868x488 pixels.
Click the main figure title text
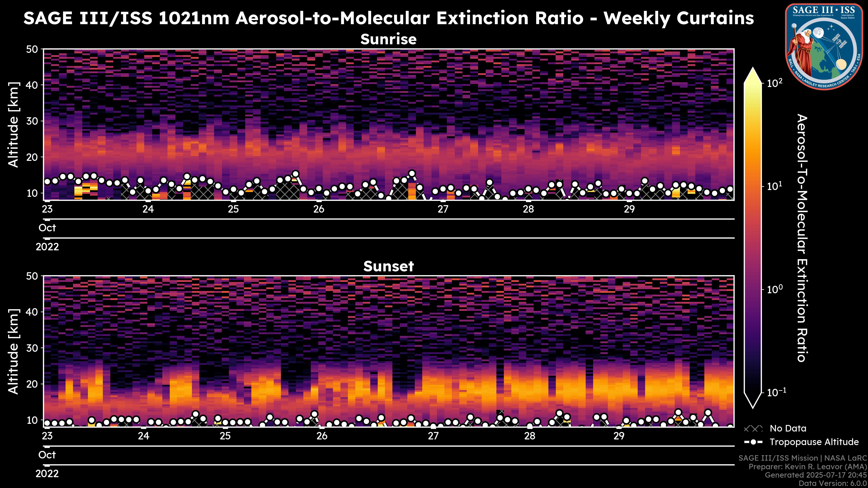[x=389, y=18]
